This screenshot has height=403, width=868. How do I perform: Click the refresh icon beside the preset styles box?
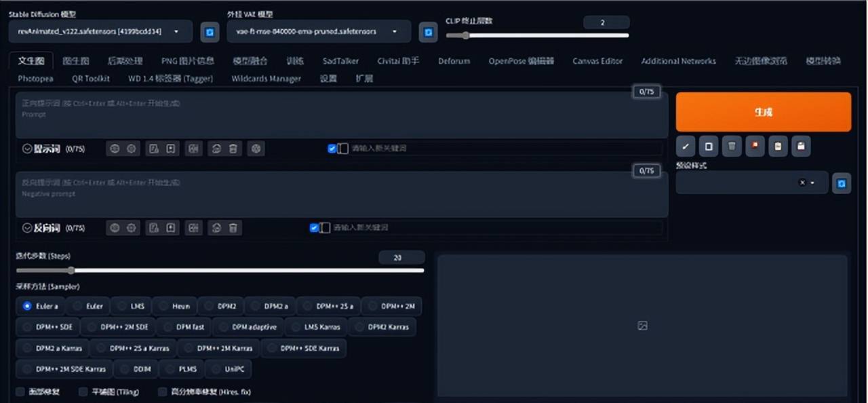[841, 183]
